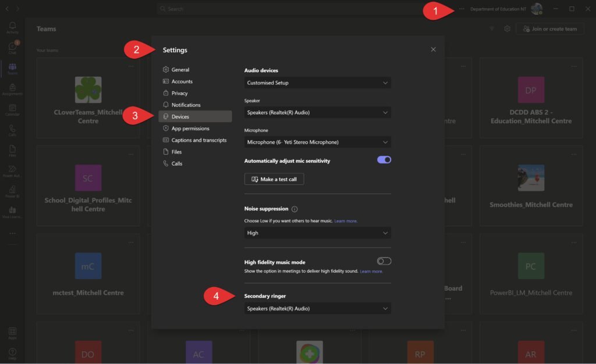Click the noise suppression info icon
Image resolution: width=596 pixels, height=364 pixels.
[x=294, y=209]
